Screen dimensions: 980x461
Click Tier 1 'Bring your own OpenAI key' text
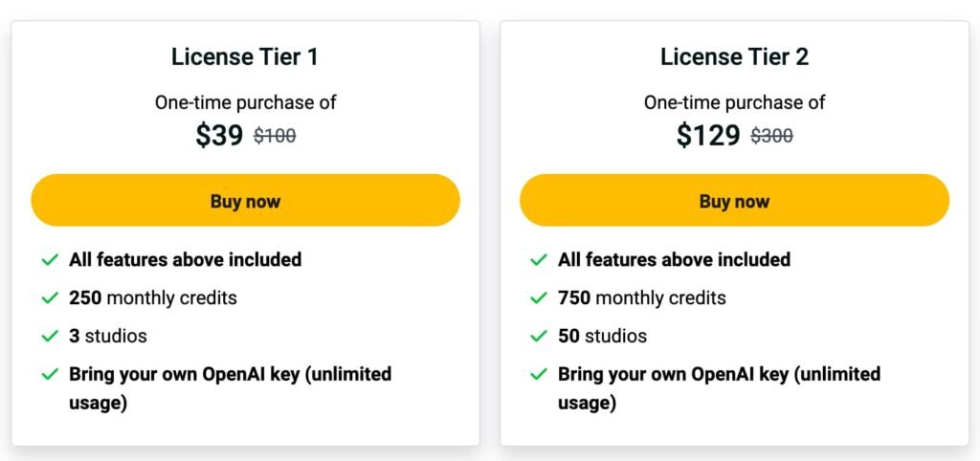coord(230,388)
